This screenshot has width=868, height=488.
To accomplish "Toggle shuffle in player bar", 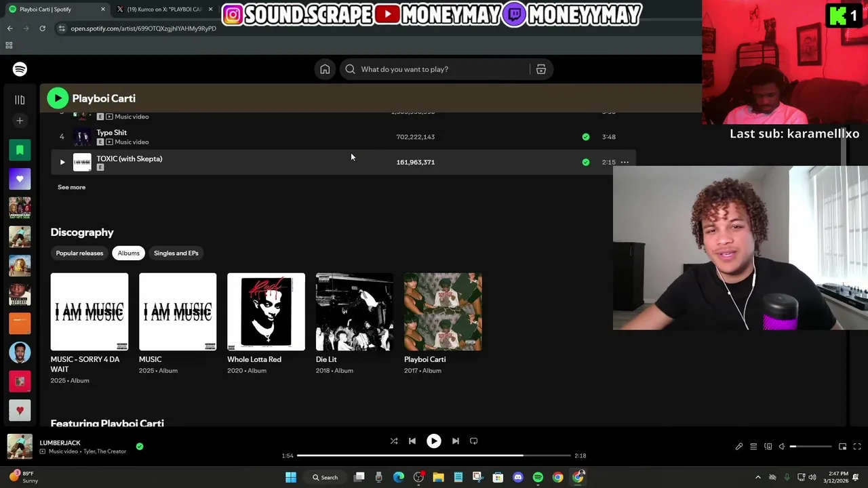I will [x=394, y=441].
